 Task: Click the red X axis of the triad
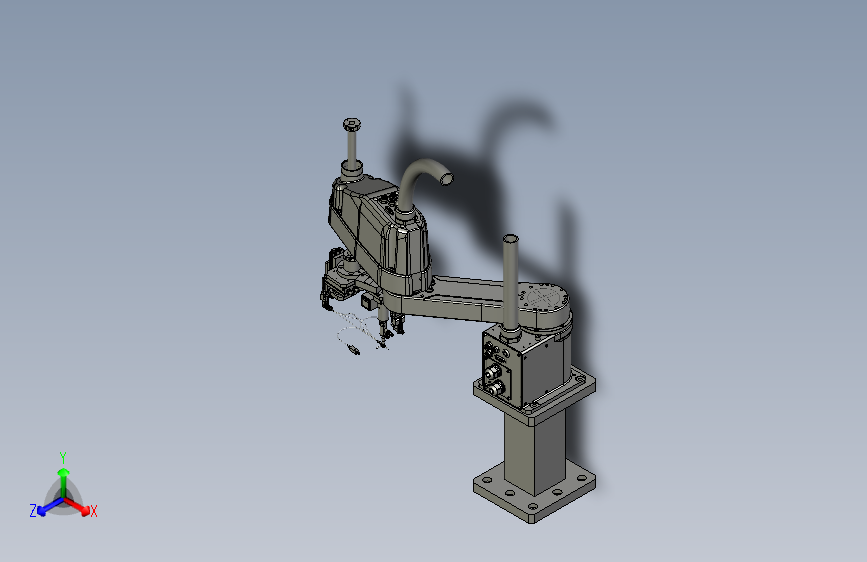tap(77, 506)
